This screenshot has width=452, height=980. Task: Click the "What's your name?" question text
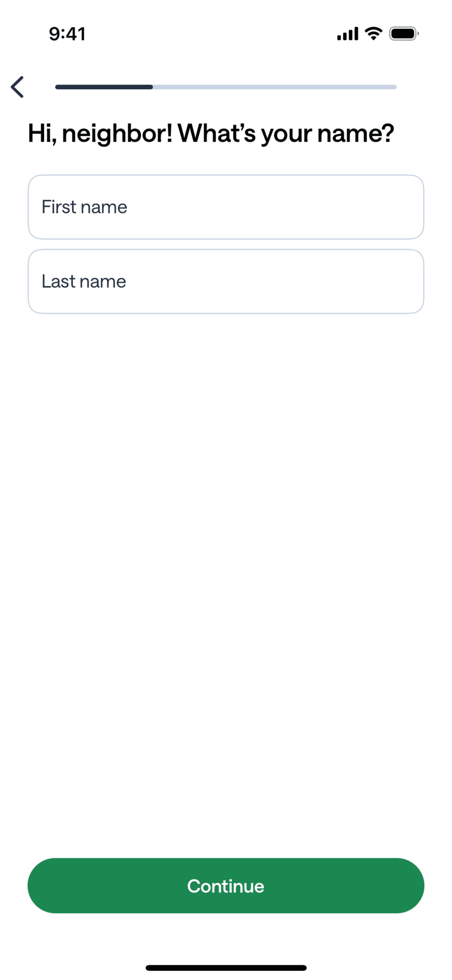(x=286, y=133)
